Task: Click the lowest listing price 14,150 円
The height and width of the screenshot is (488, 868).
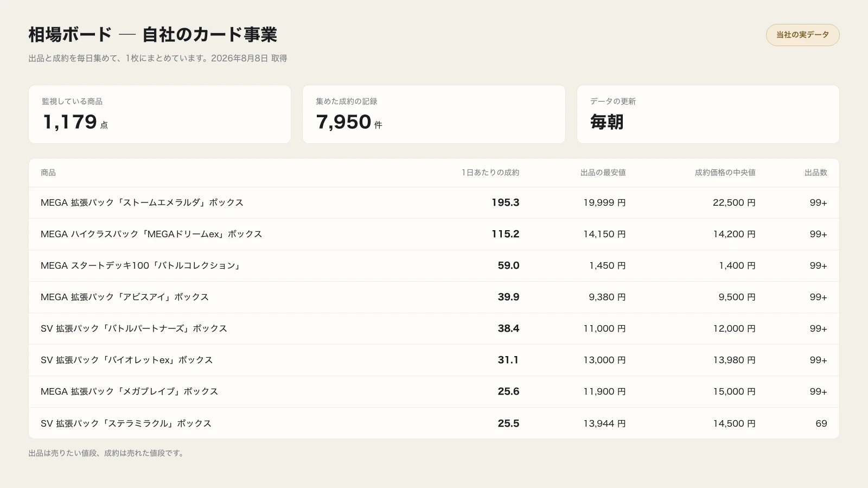Action: [x=604, y=234]
